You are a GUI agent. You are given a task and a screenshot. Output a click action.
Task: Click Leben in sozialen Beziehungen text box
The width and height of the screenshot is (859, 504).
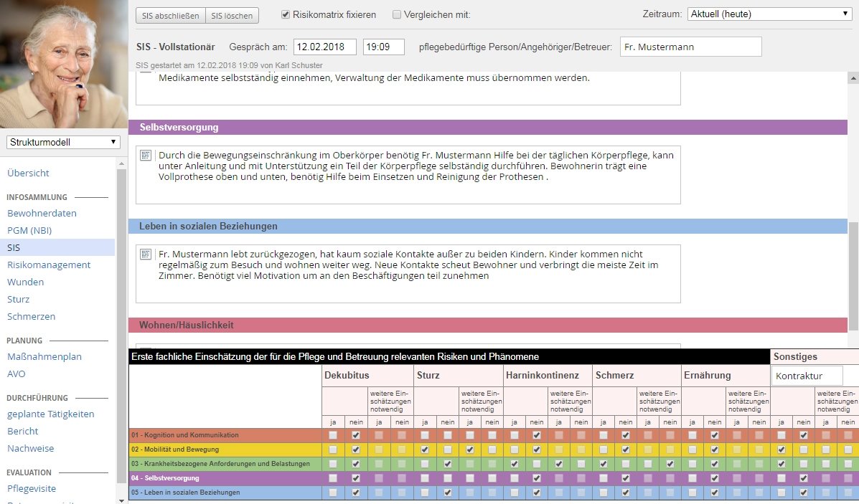[x=408, y=274]
